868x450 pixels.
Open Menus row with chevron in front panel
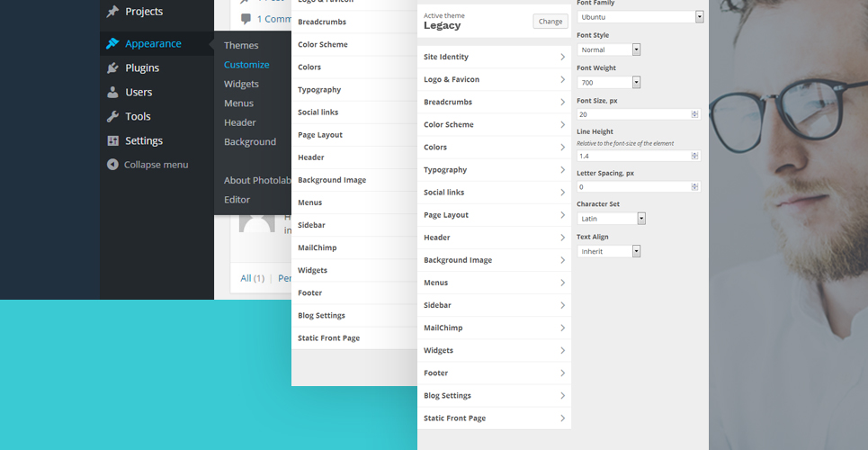click(x=494, y=283)
